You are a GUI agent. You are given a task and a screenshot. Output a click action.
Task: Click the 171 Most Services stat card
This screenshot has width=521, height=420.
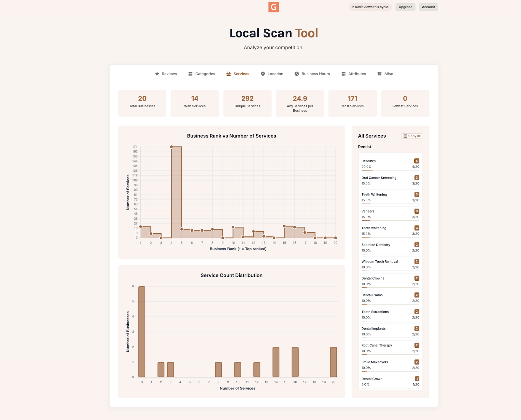coord(353,103)
